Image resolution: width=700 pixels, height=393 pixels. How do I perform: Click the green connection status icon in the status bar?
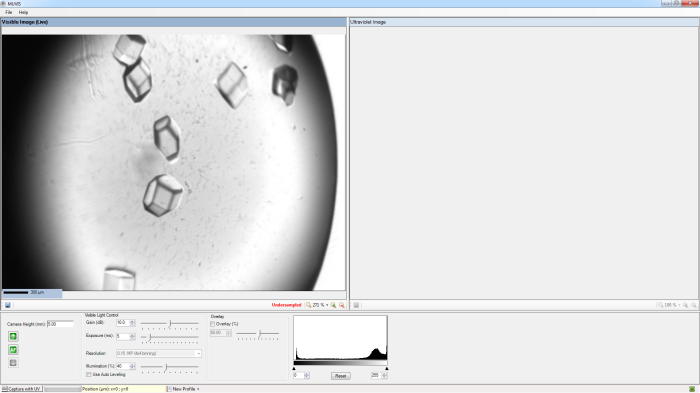pos(692,389)
